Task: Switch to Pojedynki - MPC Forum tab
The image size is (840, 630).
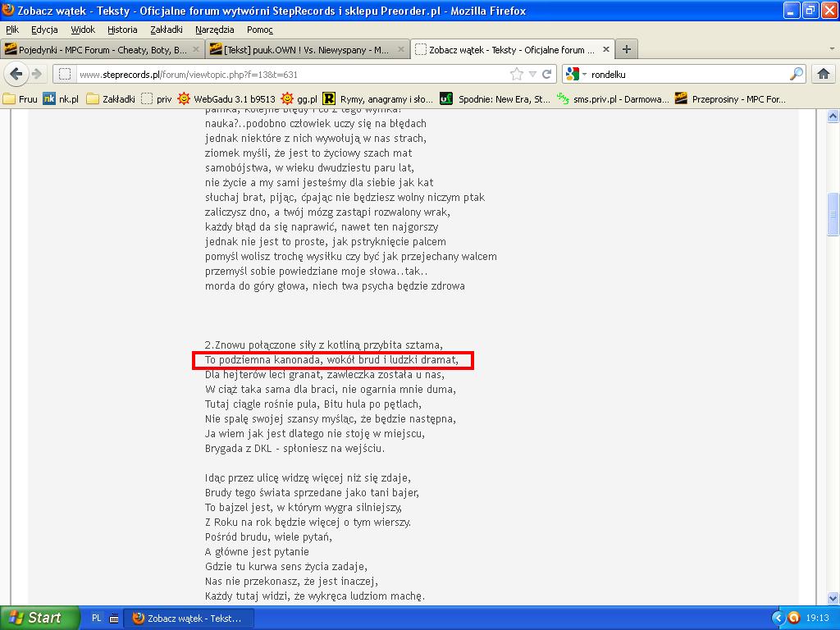Action: pos(102,49)
